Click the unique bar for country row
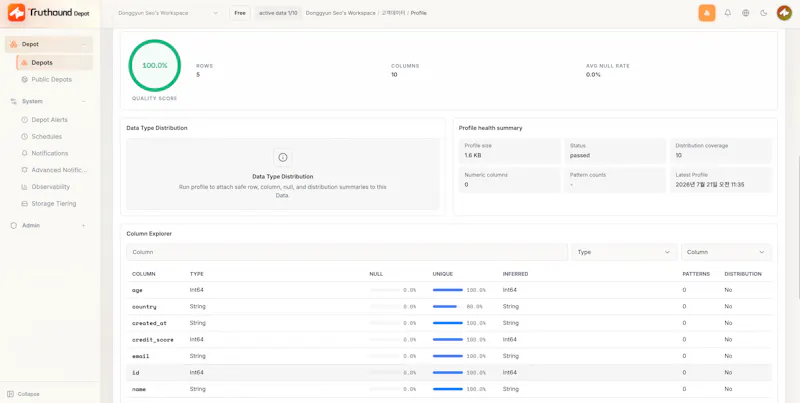The width and height of the screenshot is (800, 403). tap(447, 307)
